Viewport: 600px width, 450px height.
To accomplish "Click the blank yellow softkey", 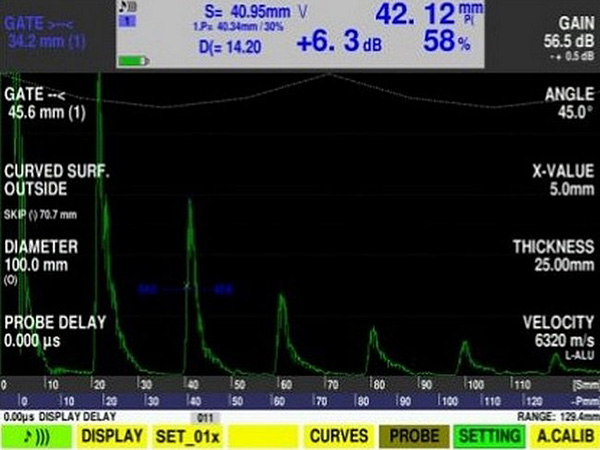I will (263, 436).
